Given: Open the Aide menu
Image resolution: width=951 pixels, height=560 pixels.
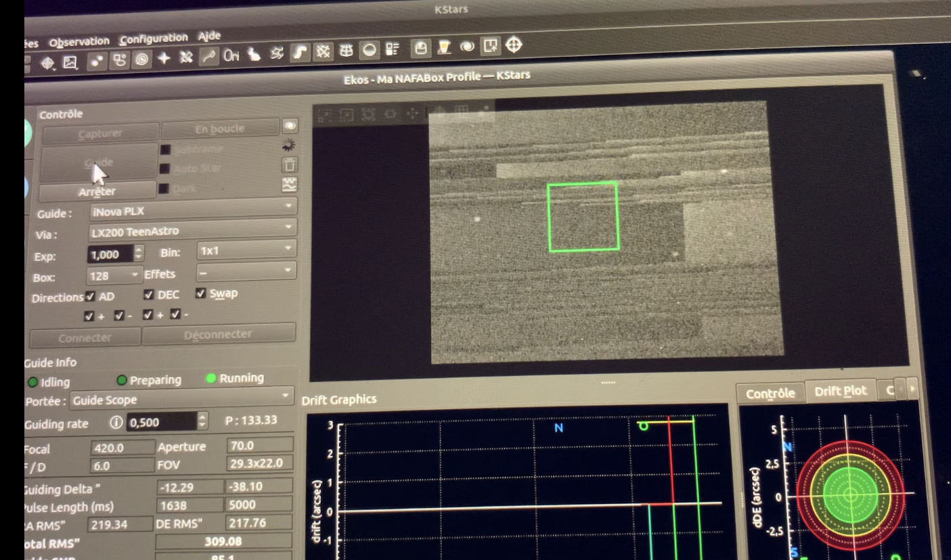Looking at the screenshot, I should pos(210,35).
